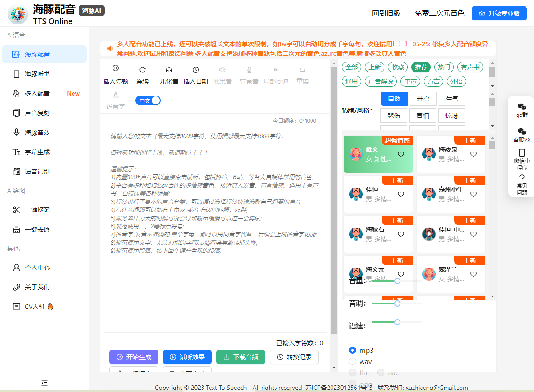Select the 连读 toolbar icon
534x392 pixels.
[x=142, y=74]
